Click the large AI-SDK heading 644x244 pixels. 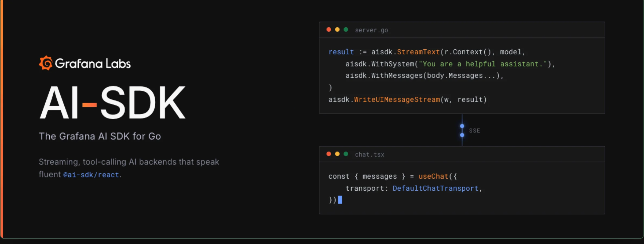[112, 102]
